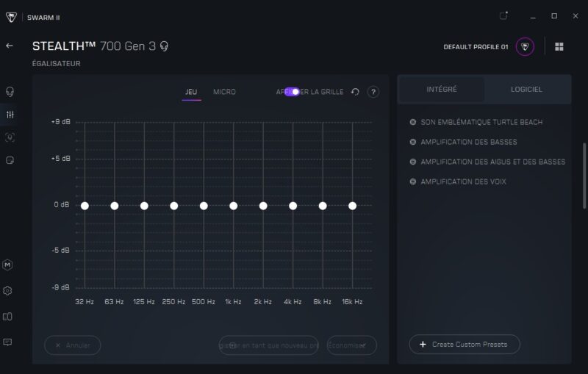Choose the Amplification des voix preset
The height and width of the screenshot is (374, 588).
(463, 181)
